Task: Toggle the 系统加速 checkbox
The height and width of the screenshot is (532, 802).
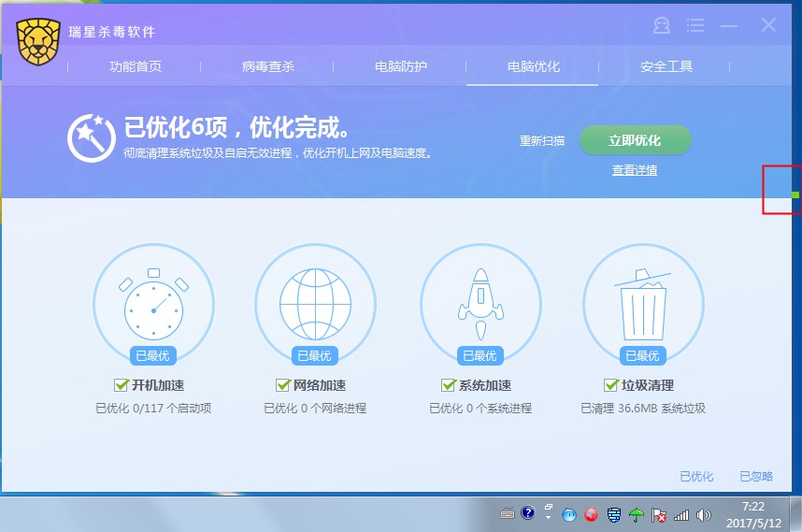Action: point(449,385)
